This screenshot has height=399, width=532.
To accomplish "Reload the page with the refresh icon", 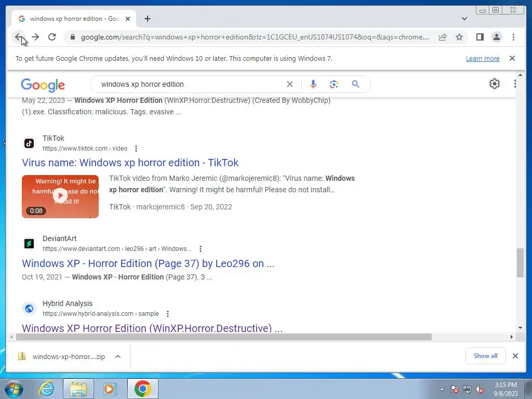I will 52,37.
